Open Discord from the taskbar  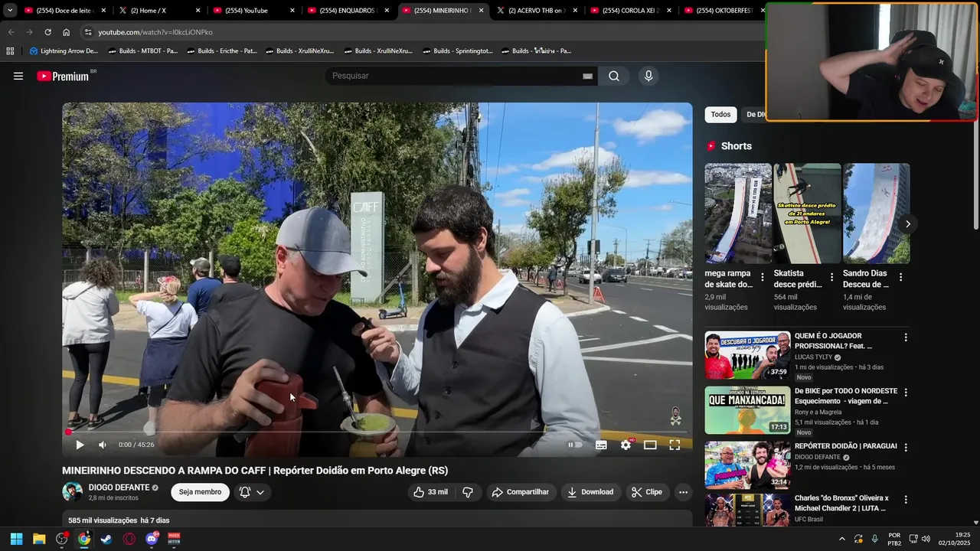point(152,539)
